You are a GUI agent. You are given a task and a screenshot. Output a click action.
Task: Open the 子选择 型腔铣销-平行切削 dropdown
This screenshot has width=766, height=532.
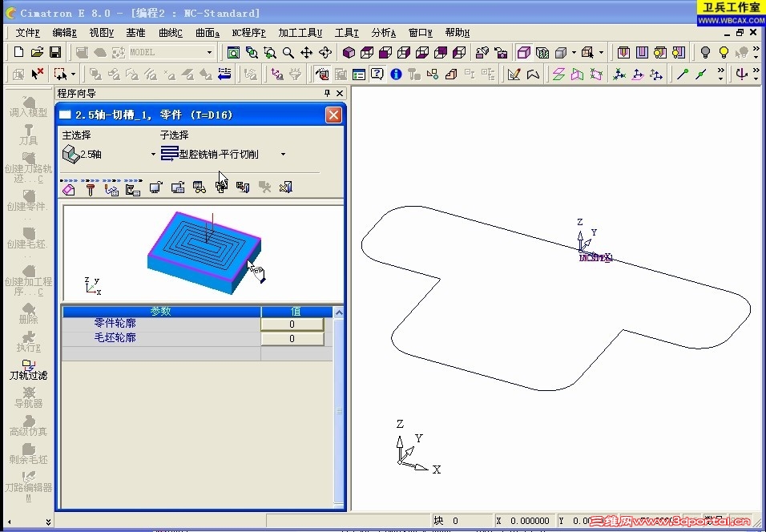pyautogui.click(x=283, y=155)
